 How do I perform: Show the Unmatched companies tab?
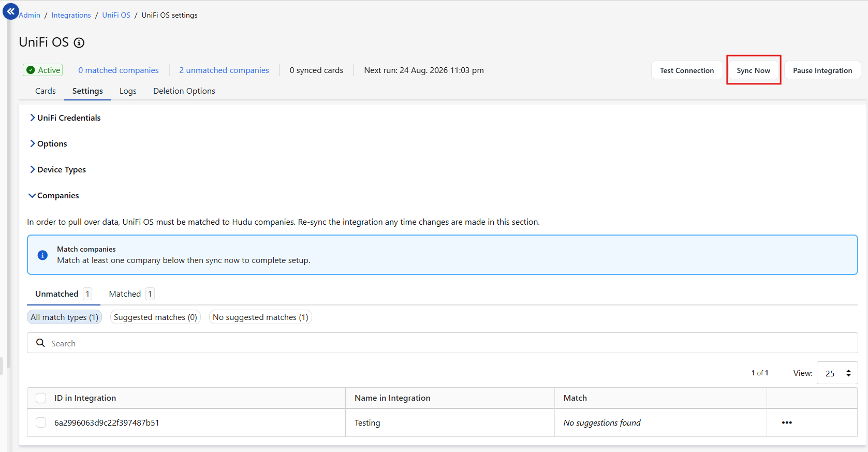[x=64, y=294]
